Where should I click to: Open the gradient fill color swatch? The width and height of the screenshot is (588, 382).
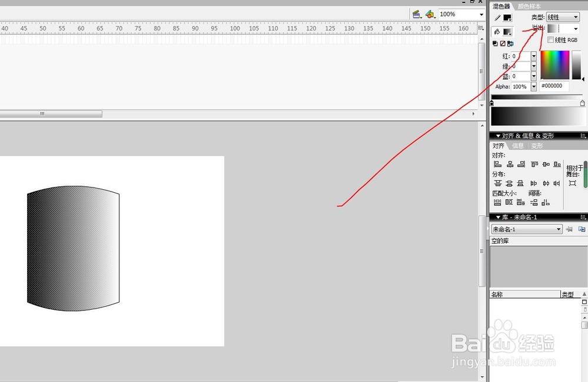point(507,32)
